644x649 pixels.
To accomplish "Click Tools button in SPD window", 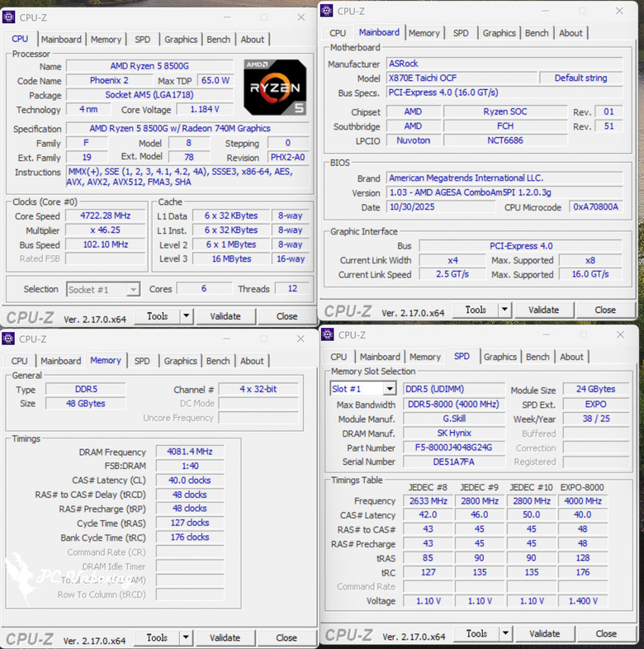I will coord(476,633).
